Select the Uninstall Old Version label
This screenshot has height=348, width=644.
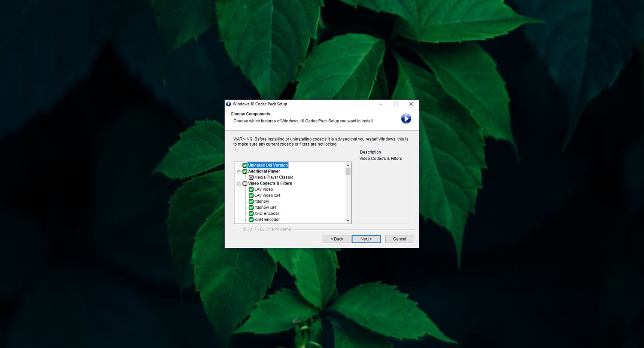[268, 165]
